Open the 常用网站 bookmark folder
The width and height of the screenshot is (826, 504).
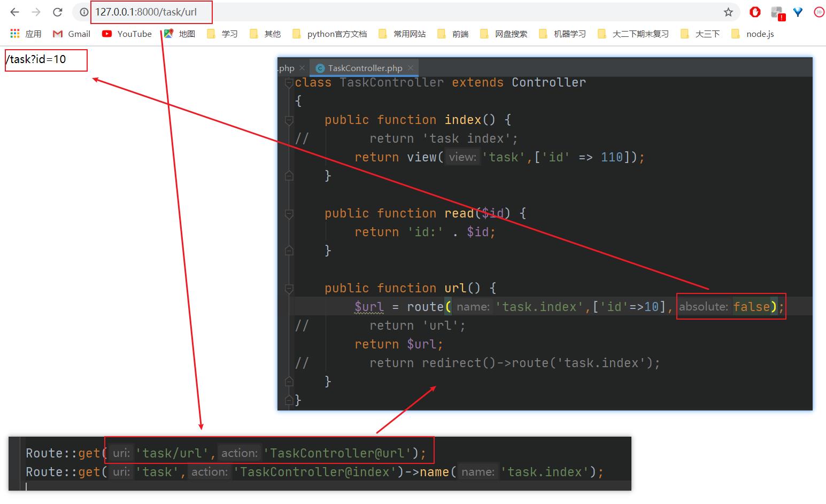(x=402, y=34)
